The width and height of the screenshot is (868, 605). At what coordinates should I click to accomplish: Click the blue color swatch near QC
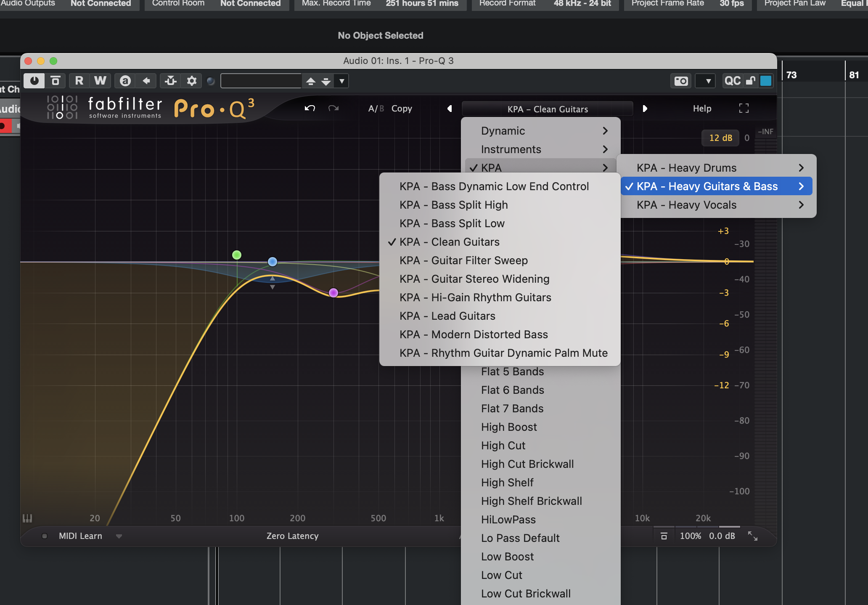pos(766,81)
